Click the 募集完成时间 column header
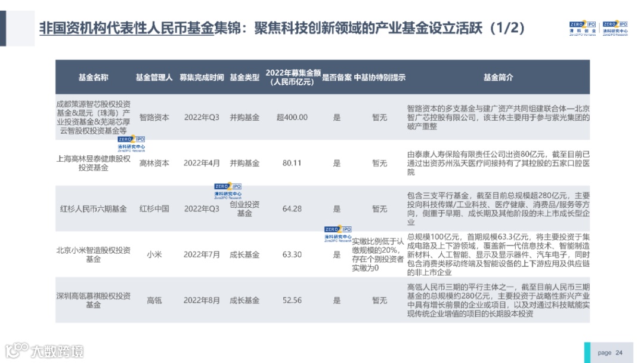 pos(202,77)
